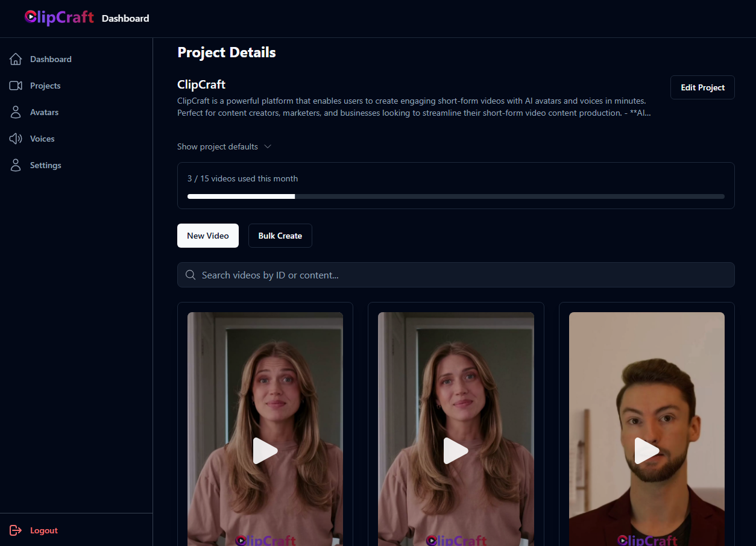Click the Voices speaker icon

16,139
